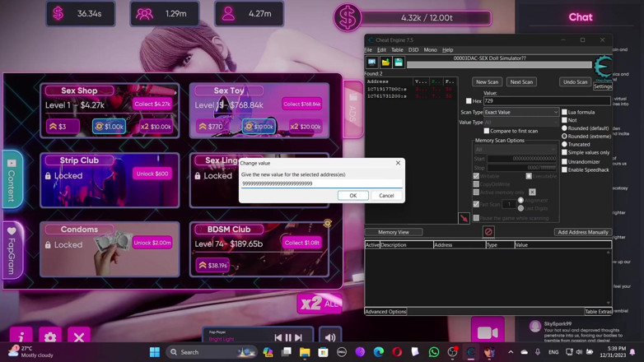Viewport: 644px width, 362px height.
Task: Toggle Simple values only checkbox
Action: tap(564, 152)
